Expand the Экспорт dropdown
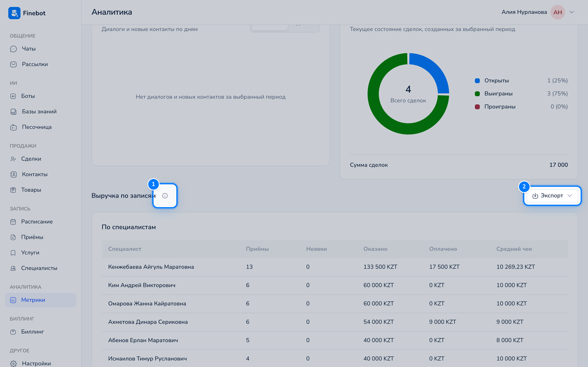Screen dimensions: 588x367 552,196
